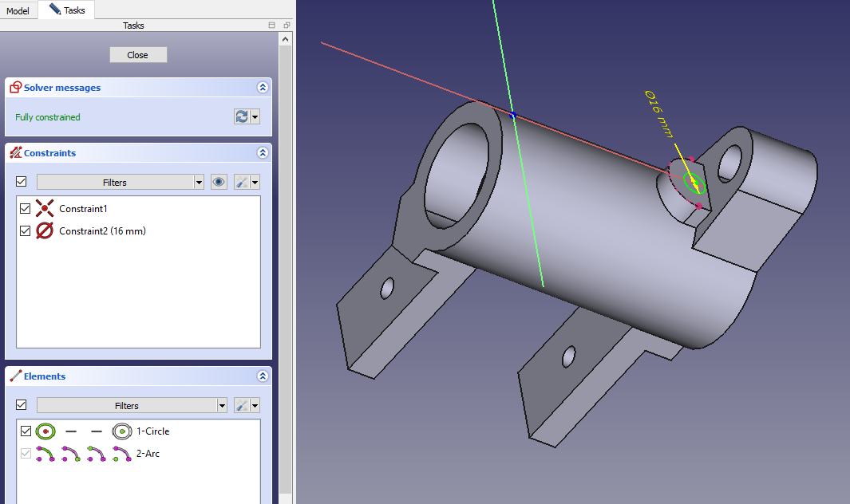This screenshot has width=850, height=504.
Task: Click the constraints settings tools icon
Action: (241, 183)
